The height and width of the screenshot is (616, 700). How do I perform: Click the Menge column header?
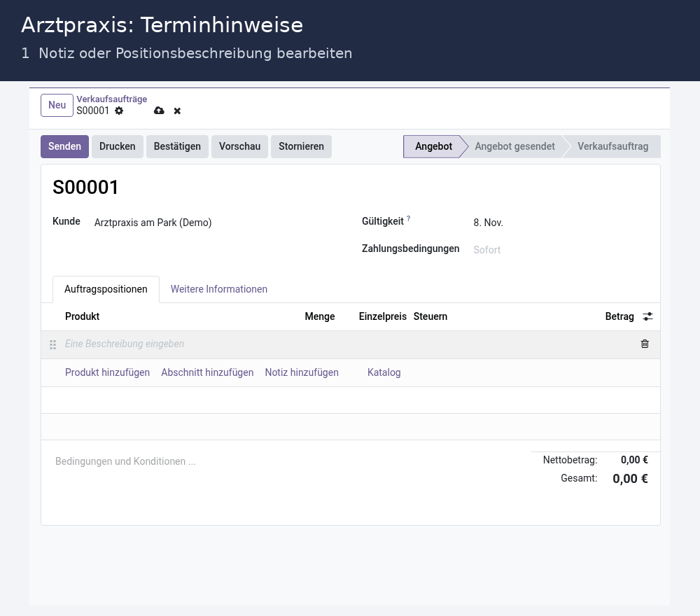pyautogui.click(x=320, y=316)
